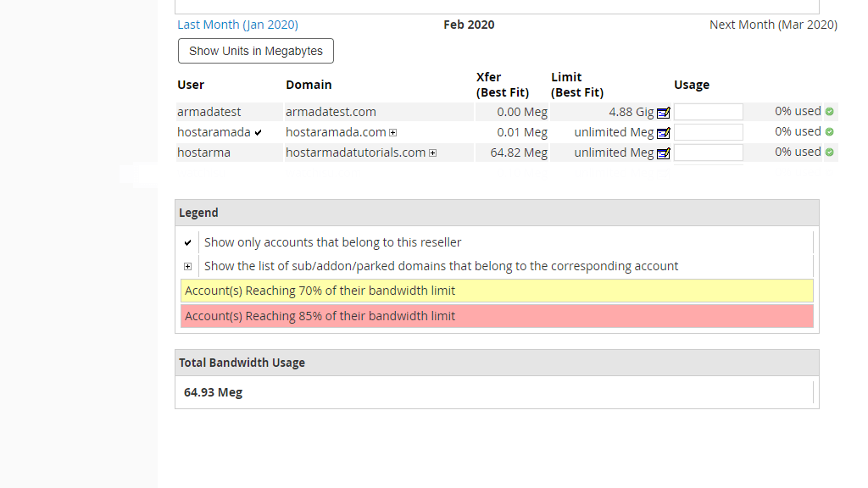Click the red 85% bandwidth limit legend row
Image resolution: width=868 pixels, height=488 pixels.
[x=497, y=316]
